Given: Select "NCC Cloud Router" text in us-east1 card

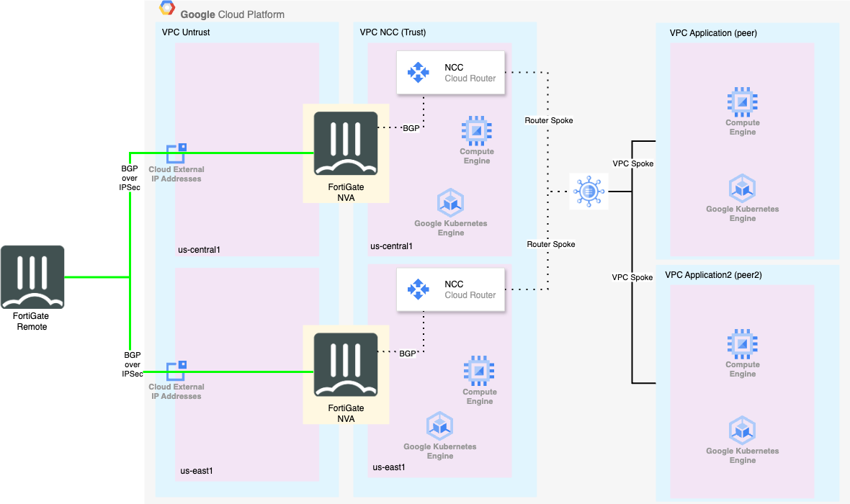Looking at the screenshot, I should pyautogui.click(x=470, y=289).
